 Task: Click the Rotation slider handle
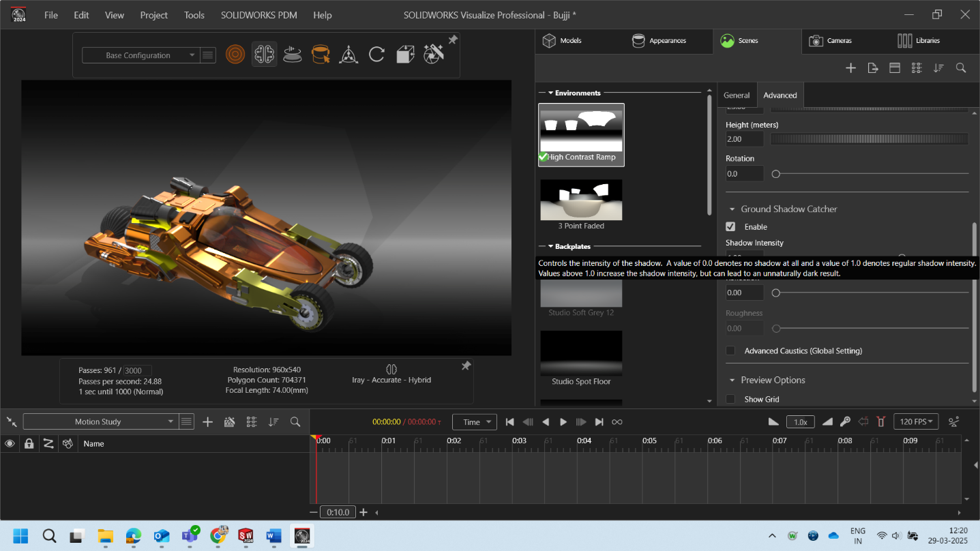pos(775,175)
